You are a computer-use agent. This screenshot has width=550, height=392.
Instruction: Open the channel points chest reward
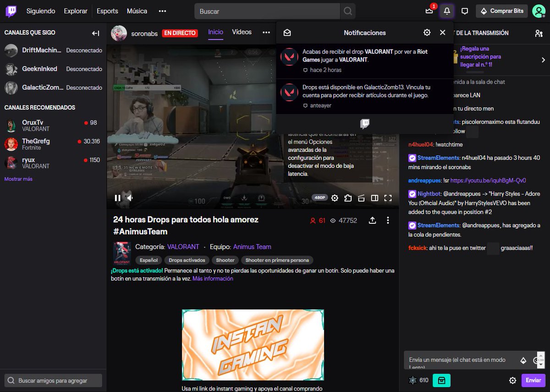click(441, 381)
